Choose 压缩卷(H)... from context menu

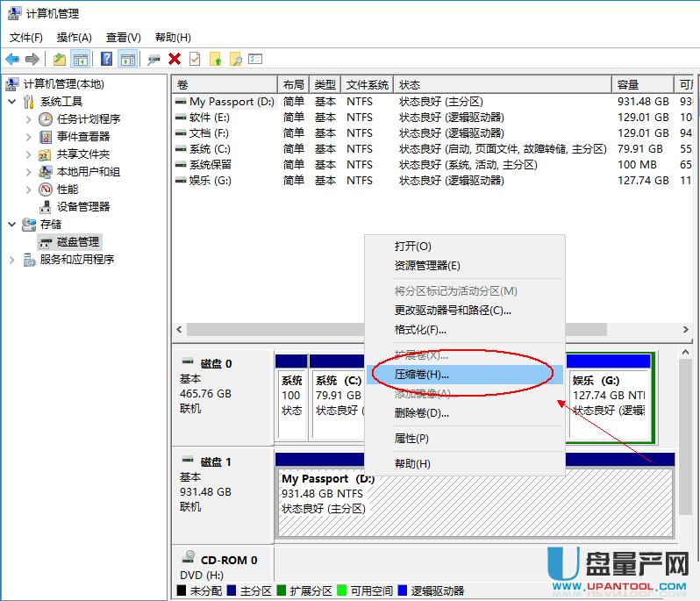[421, 374]
